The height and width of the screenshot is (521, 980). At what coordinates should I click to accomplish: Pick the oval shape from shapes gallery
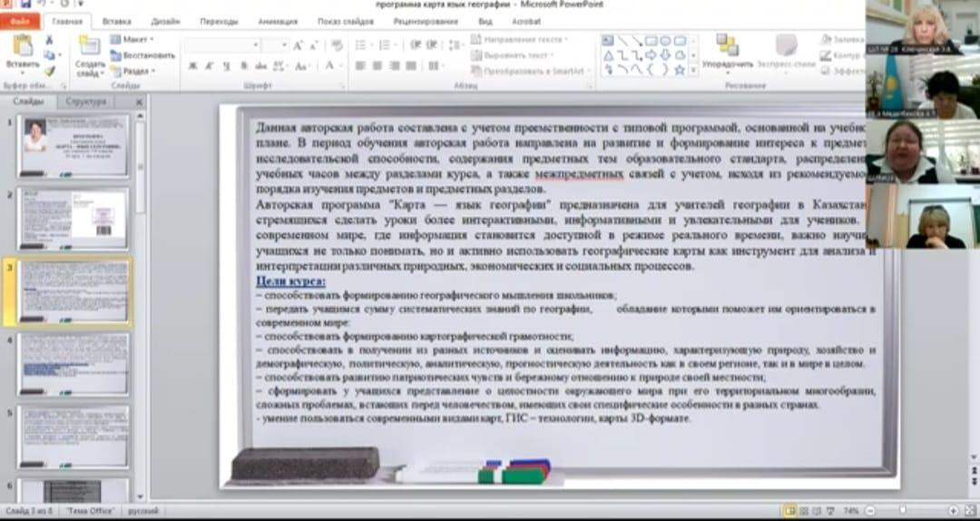pos(665,41)
